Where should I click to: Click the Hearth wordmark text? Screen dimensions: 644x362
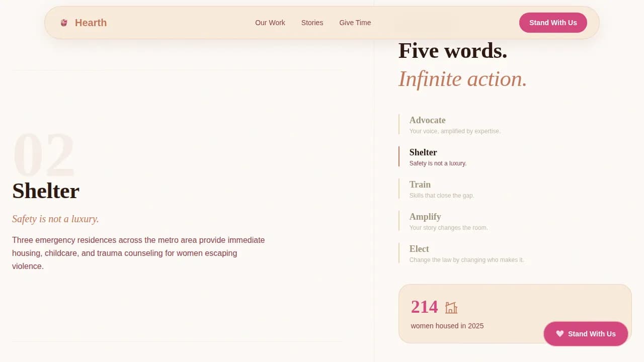tap(91, 23)
